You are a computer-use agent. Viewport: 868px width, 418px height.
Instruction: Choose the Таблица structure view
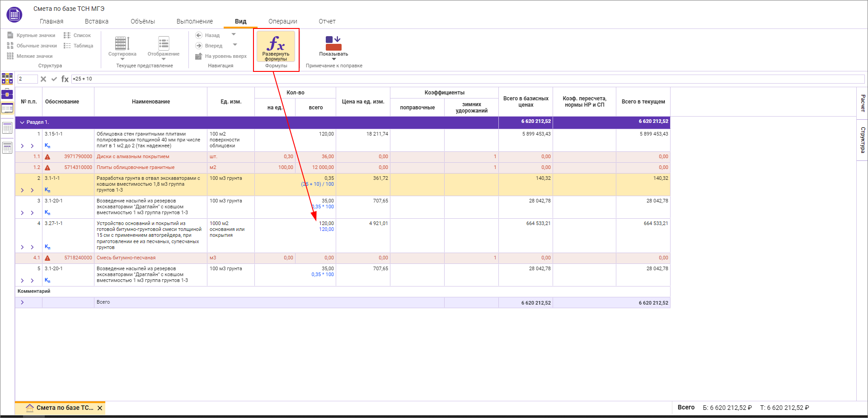click(x=79, y=46)
